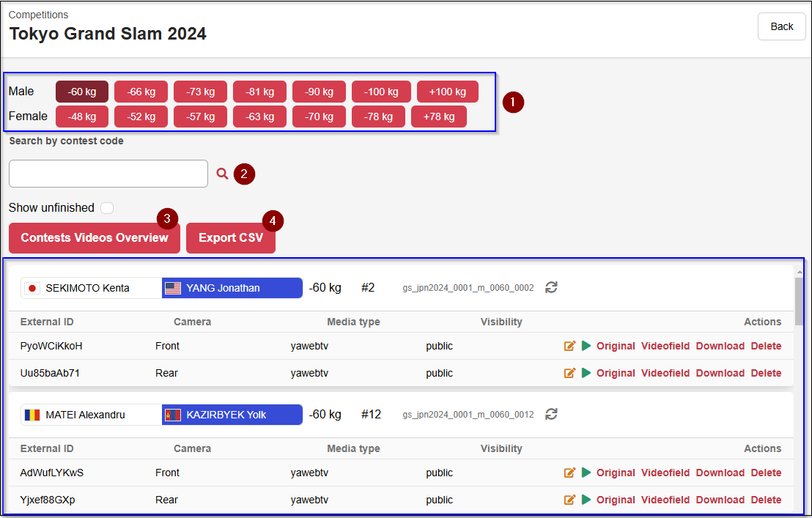Switch to the male +100 kg category

pos(447,92)
